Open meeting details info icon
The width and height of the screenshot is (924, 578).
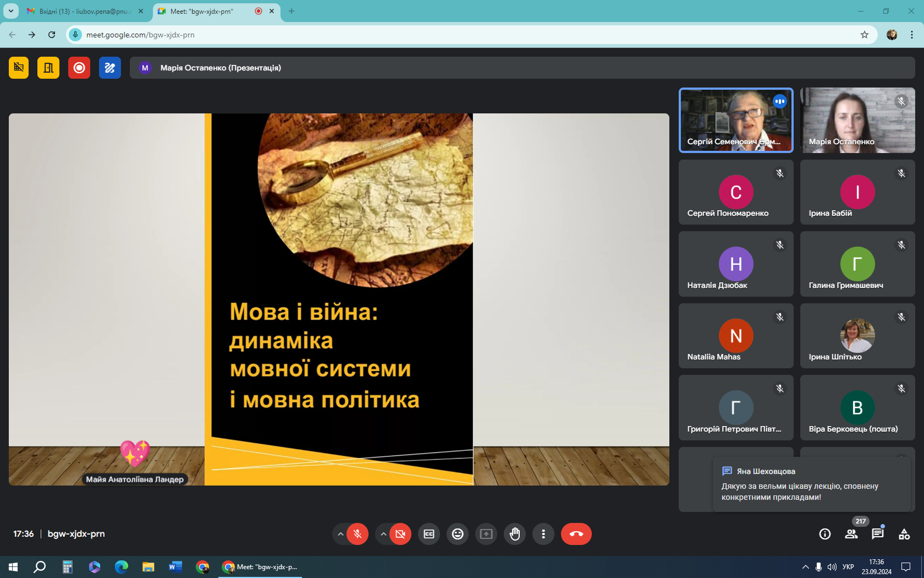tap(824, 534)
